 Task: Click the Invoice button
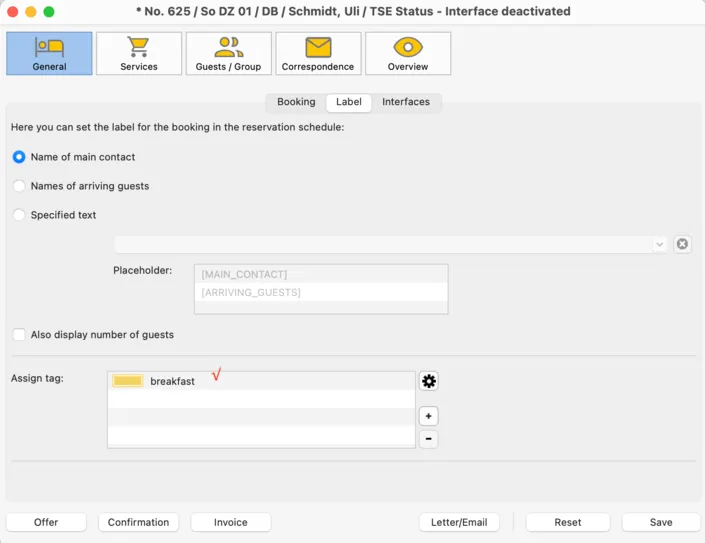point(231,522)
